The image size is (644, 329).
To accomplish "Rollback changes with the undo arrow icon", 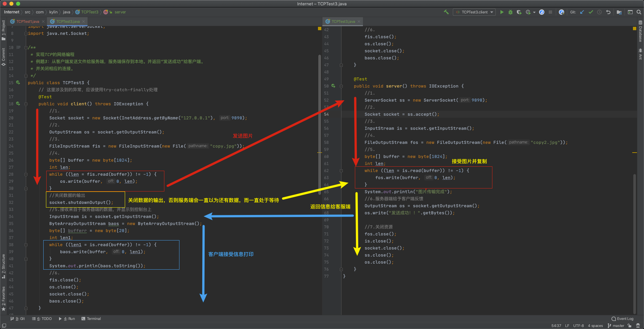I will (x=608, y=12).
